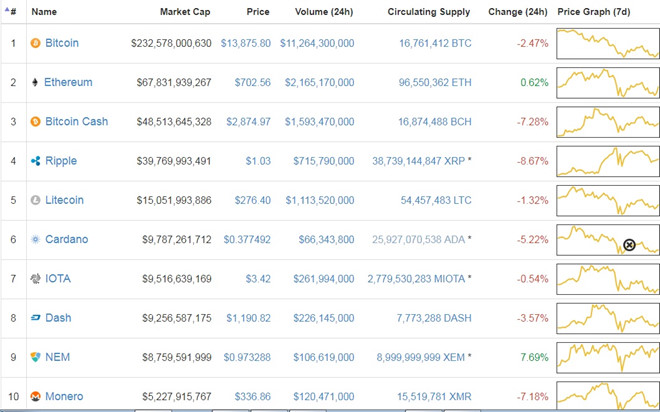Click the Litecoin logo icon

click(36, 200)
